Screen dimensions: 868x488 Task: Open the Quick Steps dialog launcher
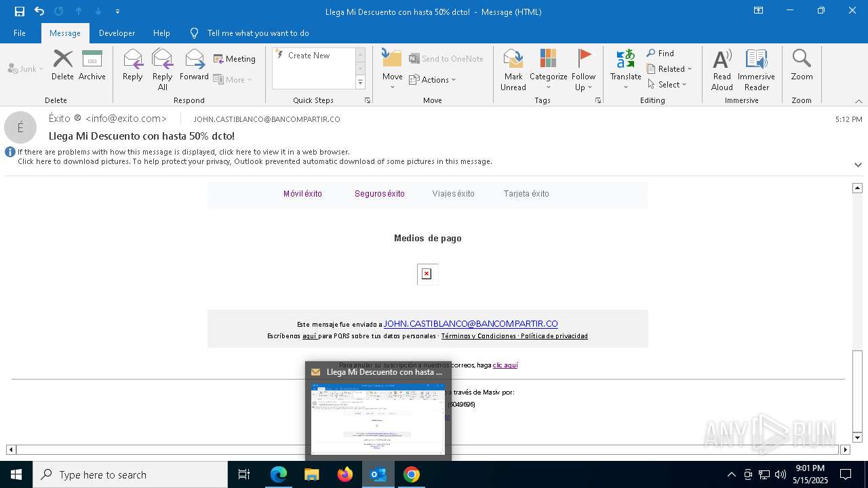coord(368,100)
